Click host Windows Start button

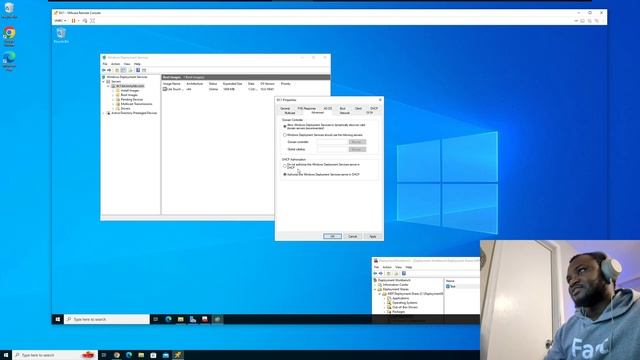(x=6, y=355)
